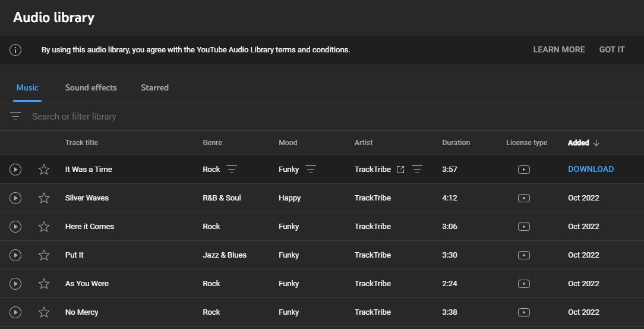Sort by the Added column arrow

click(596, 143)
